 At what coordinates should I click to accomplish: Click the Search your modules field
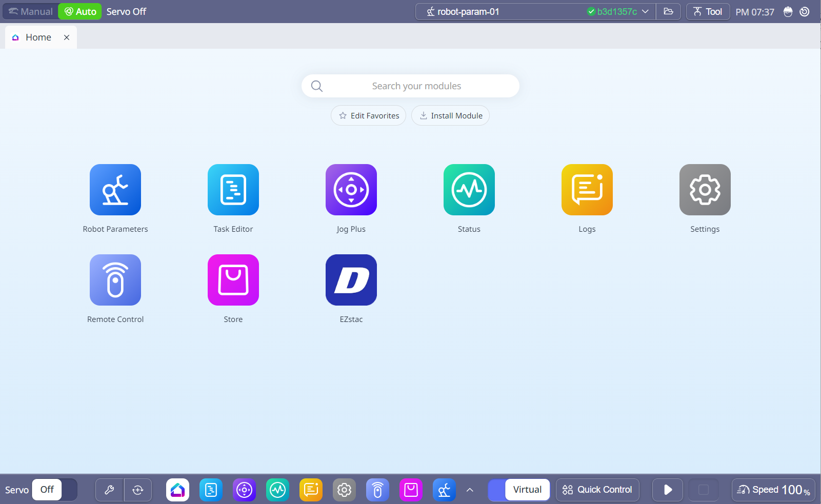coord(416,86)
